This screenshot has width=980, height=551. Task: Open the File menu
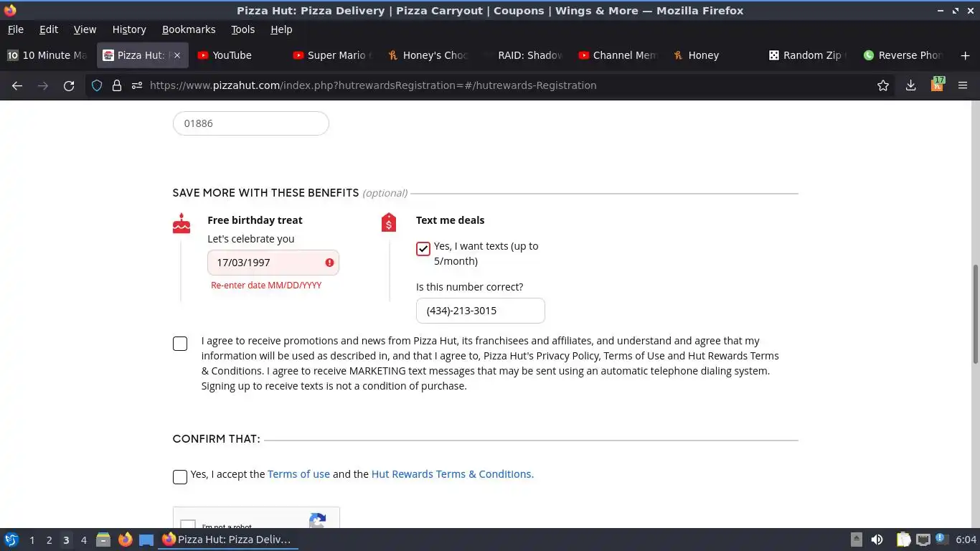[15, 29]
